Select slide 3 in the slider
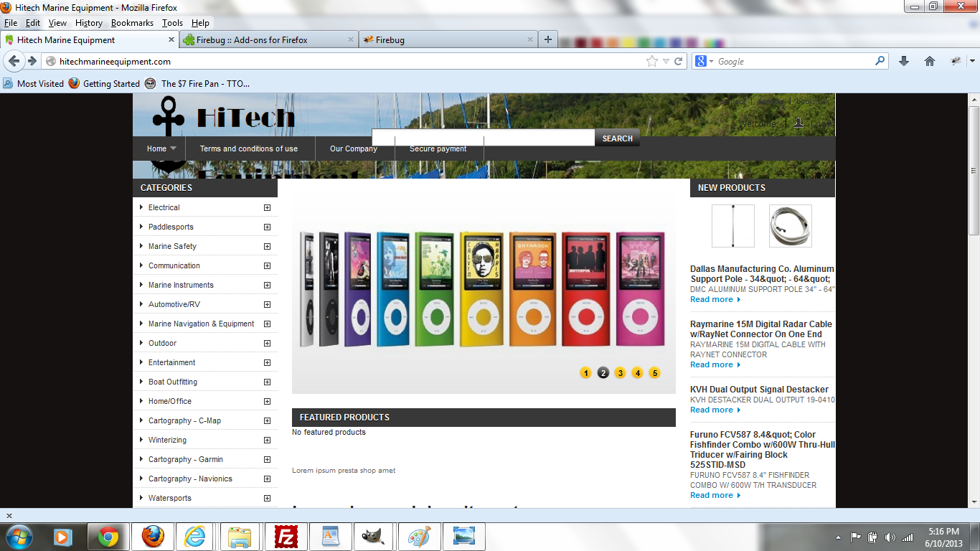 click(x=620, y=373)
